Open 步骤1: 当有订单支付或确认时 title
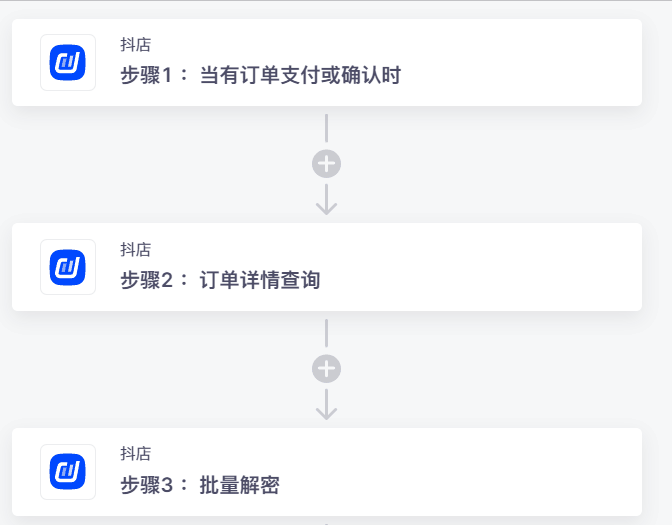 click(260, 75)
